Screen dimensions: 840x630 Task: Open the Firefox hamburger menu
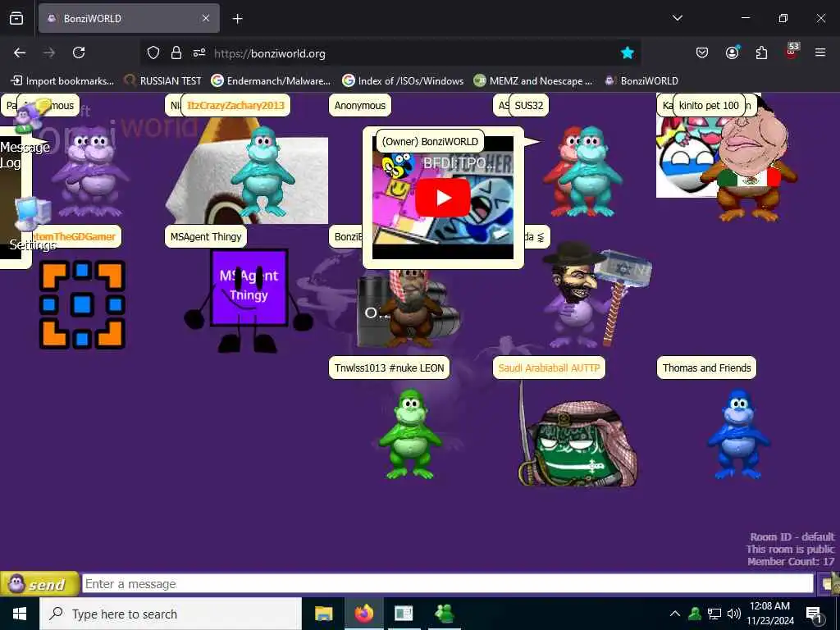(820, 52)
